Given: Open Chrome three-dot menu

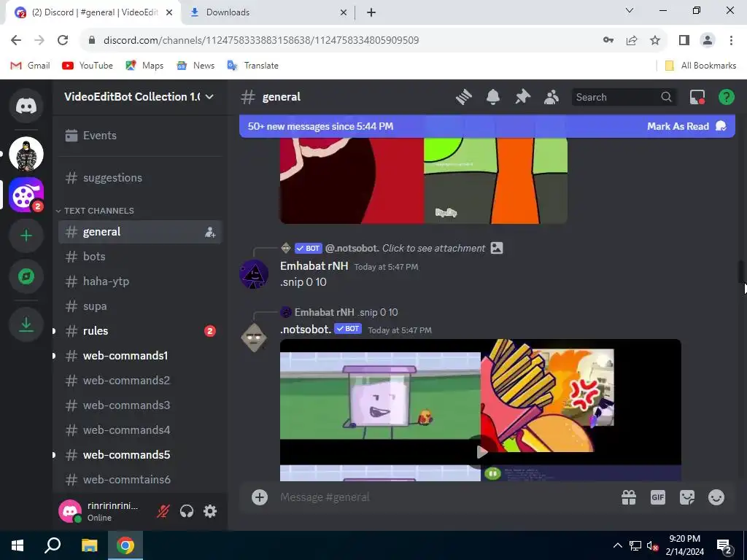Looking at the screenshot, I should (731, 40).
